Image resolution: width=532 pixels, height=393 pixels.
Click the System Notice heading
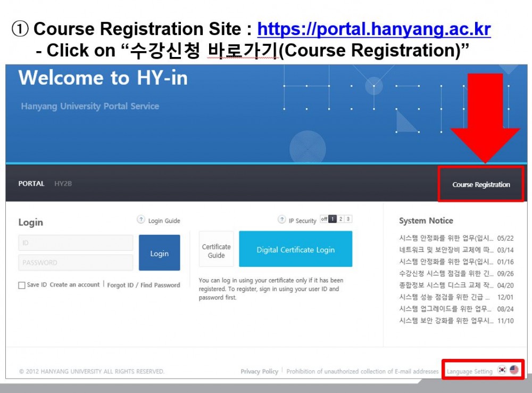tap(426, 220)
